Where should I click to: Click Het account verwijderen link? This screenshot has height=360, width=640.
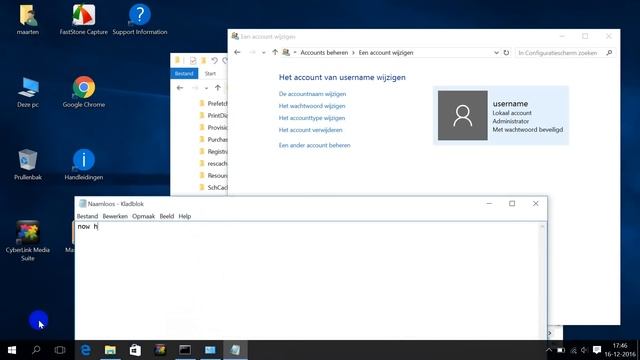coord(311,130)
